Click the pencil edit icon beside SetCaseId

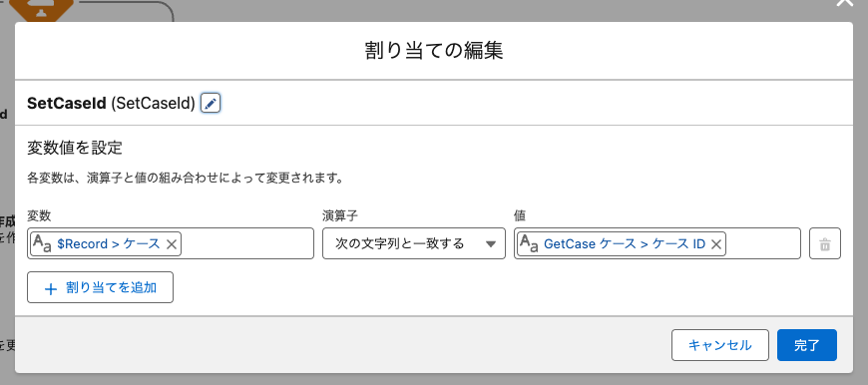click(x=211, y=103)
